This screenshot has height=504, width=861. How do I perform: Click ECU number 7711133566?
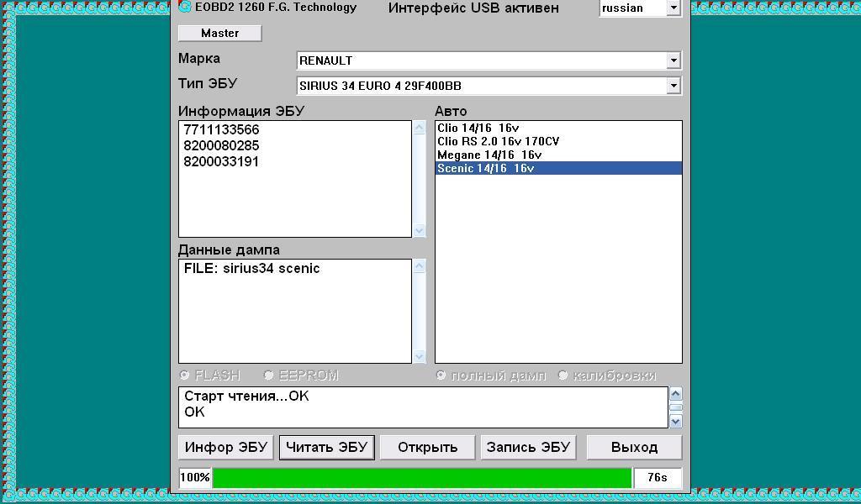[221, 129]
